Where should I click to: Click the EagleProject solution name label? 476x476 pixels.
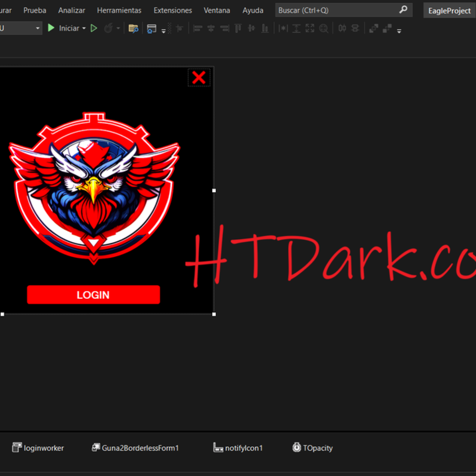(449, 11)
